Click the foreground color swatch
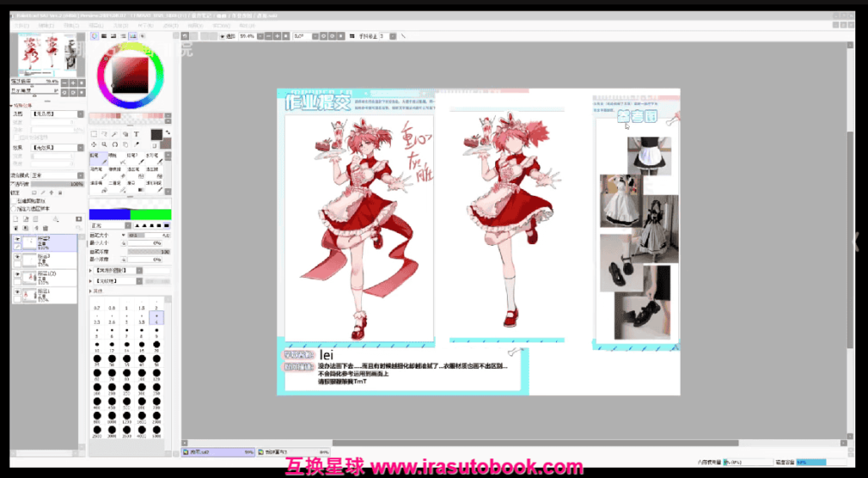 [x=157, y=135]
